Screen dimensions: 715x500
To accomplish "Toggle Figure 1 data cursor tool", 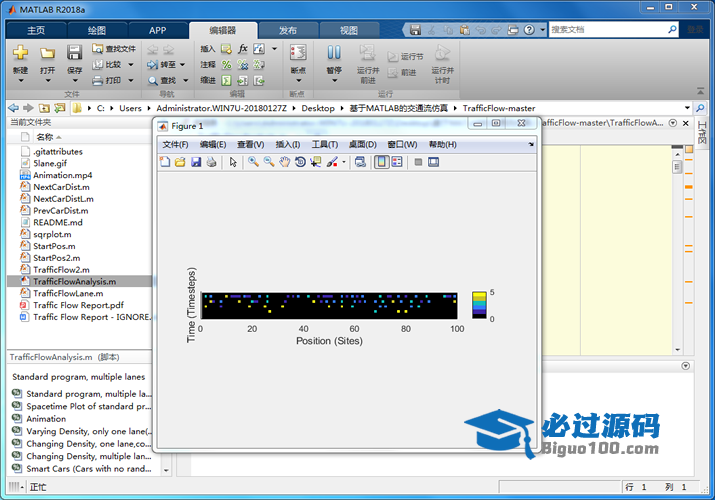I will point(316,162).
